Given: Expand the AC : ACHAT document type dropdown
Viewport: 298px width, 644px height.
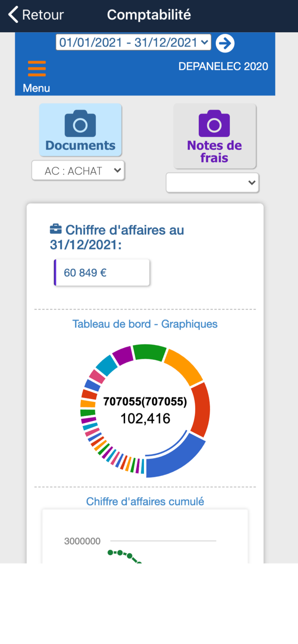Looking at the screenshot, I should click(78, 170).
